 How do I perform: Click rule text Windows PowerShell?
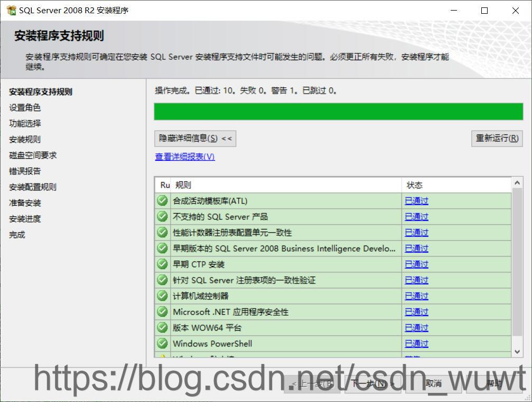coord(212,344)
